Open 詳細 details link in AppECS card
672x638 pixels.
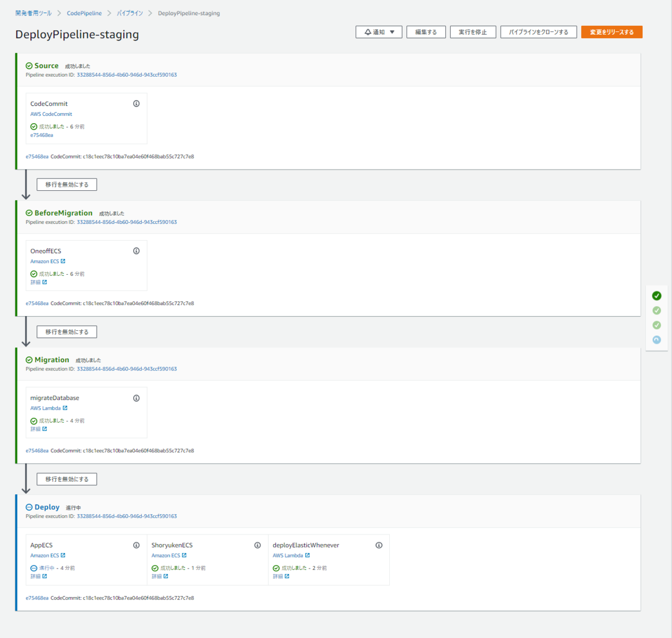pos(35,576)
